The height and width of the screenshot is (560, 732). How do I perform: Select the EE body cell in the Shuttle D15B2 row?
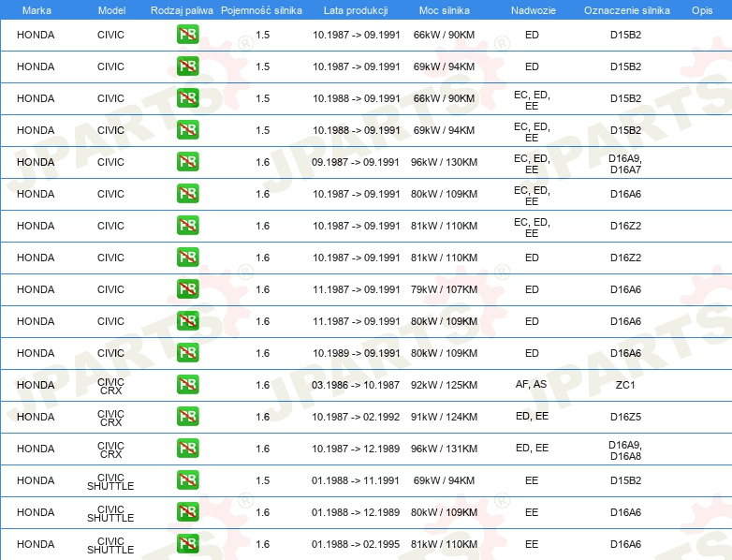(532, 480)
